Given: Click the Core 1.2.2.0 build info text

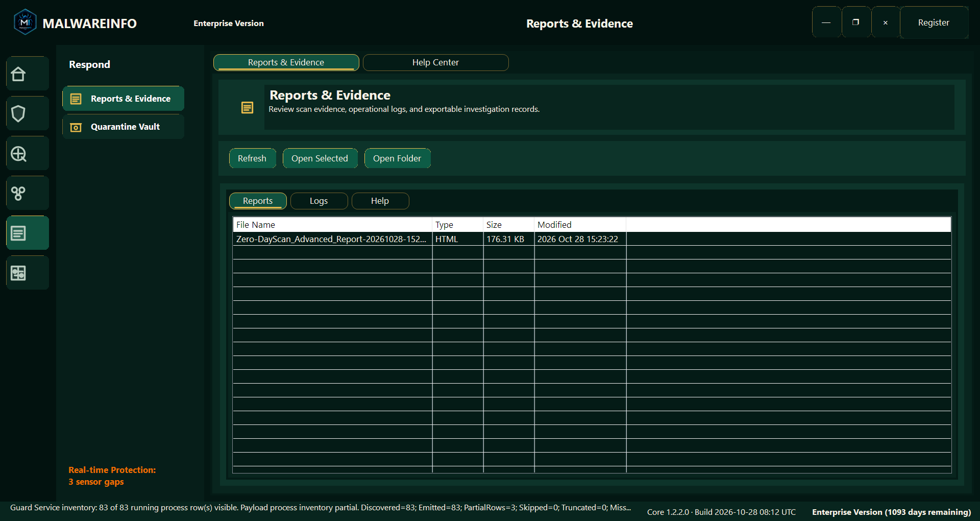Looking at the screenshot, I should point(721,512).
